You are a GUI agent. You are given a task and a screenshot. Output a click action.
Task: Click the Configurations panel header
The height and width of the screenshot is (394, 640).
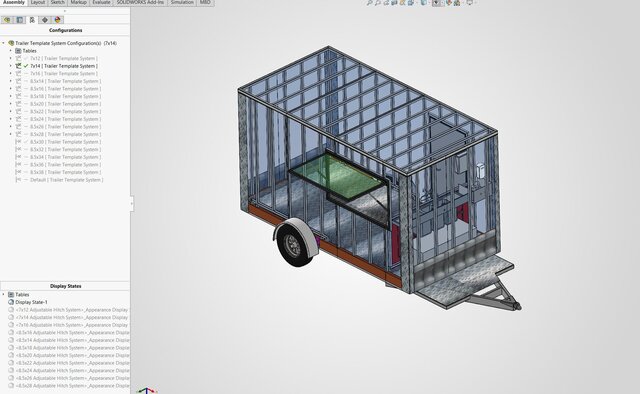click(65, 30)
